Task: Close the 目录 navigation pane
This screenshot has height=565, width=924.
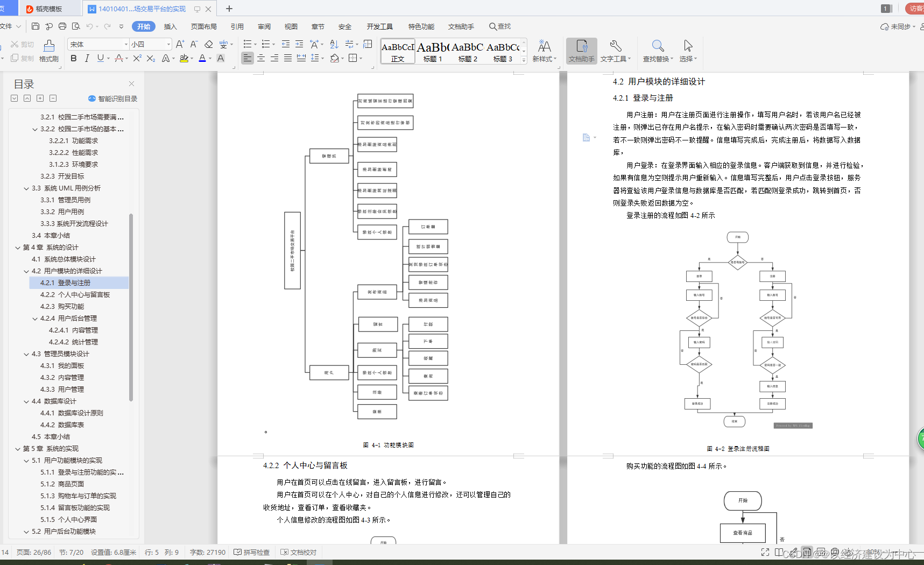Action: tap(132, 83)
